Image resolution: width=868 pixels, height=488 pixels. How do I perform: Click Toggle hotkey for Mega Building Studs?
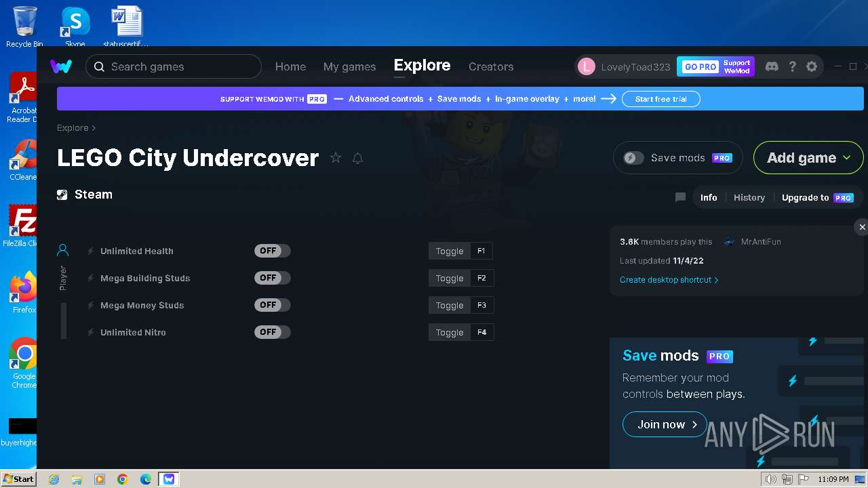(450, 278)
